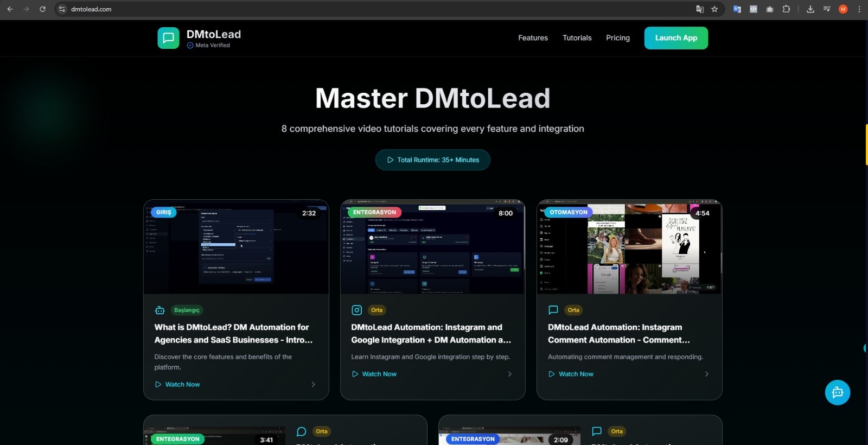Click the Google Translate extension icon
The image size is (868, 445).
(737, 9)
